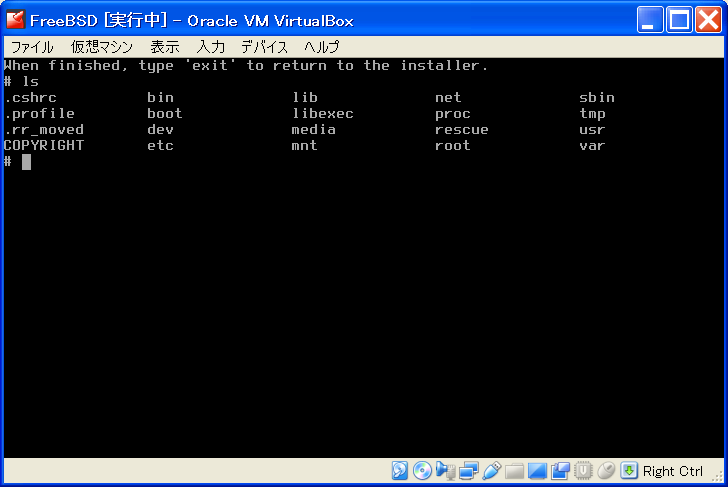Click the etc directory name
The width and height of the screenshot is (728, 487).
160,146
